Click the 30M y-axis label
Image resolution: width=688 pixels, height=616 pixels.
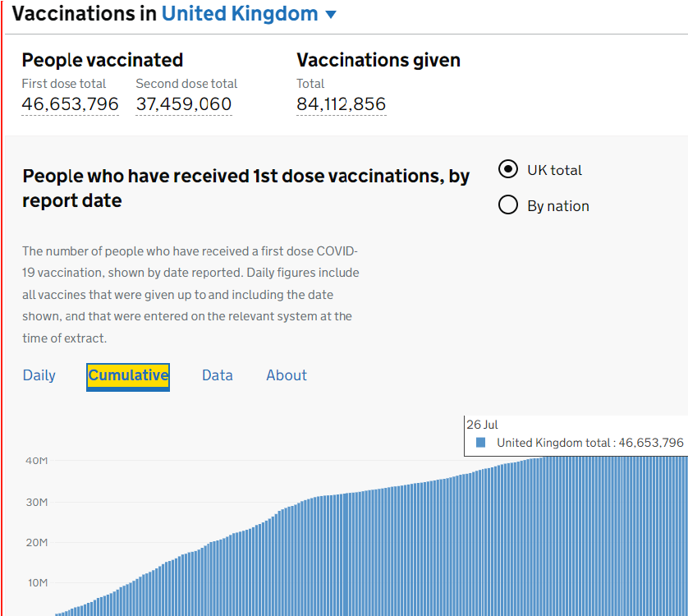(x=36, y=502)
